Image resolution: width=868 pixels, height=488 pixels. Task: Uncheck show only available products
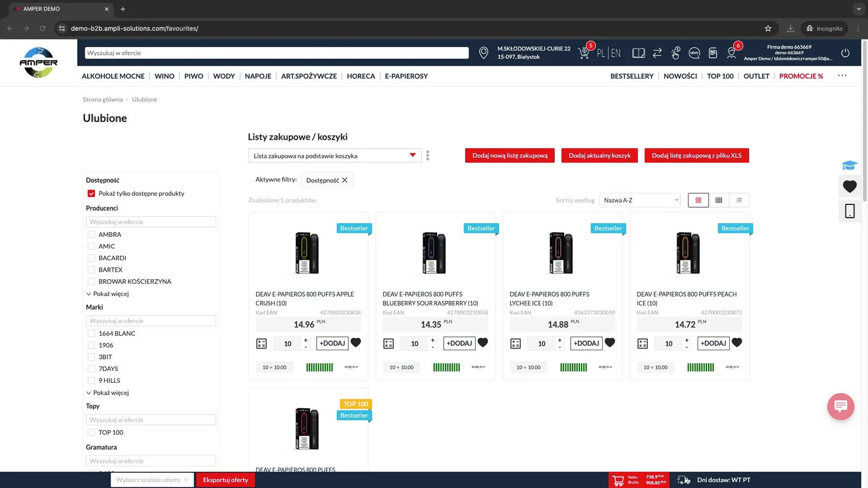click(x=91, y=194)
